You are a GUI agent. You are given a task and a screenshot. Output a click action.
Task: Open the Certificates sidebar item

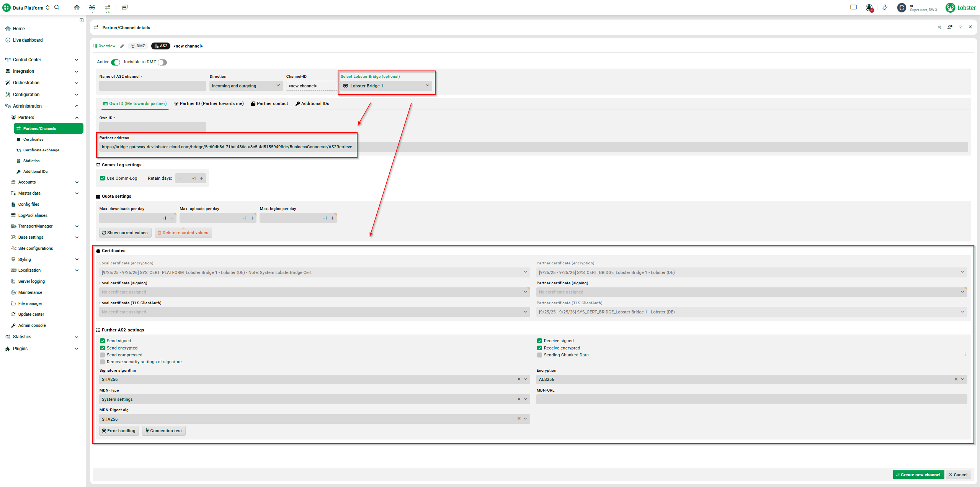(x=33, y=139)
